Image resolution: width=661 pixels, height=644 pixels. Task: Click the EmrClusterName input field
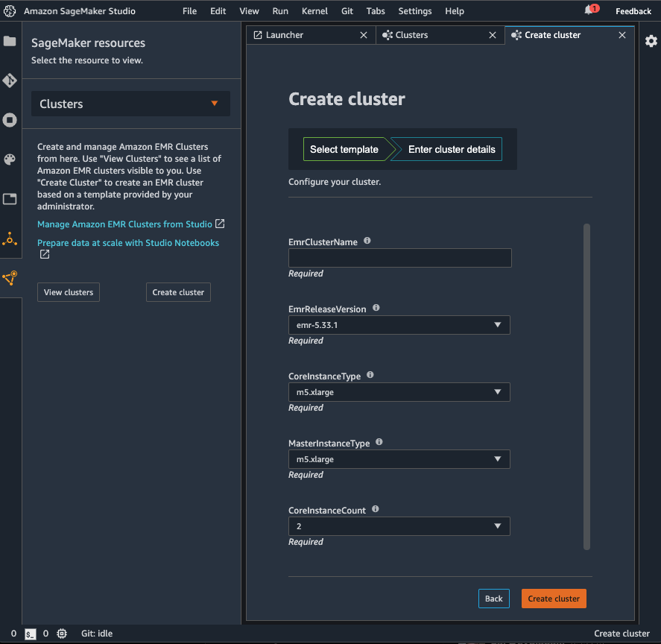point(399,258)
